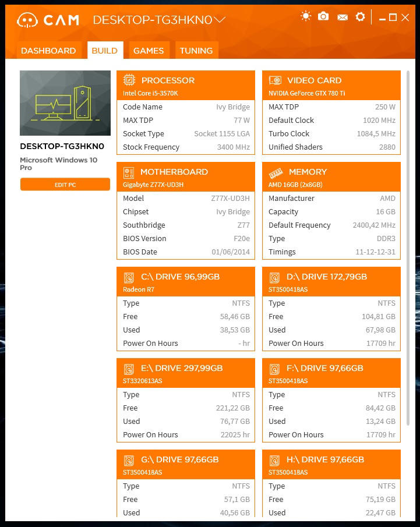Click the G:\ drive disk icon
The width and height of the screenshot is (420, 527).
click(129, 461)
